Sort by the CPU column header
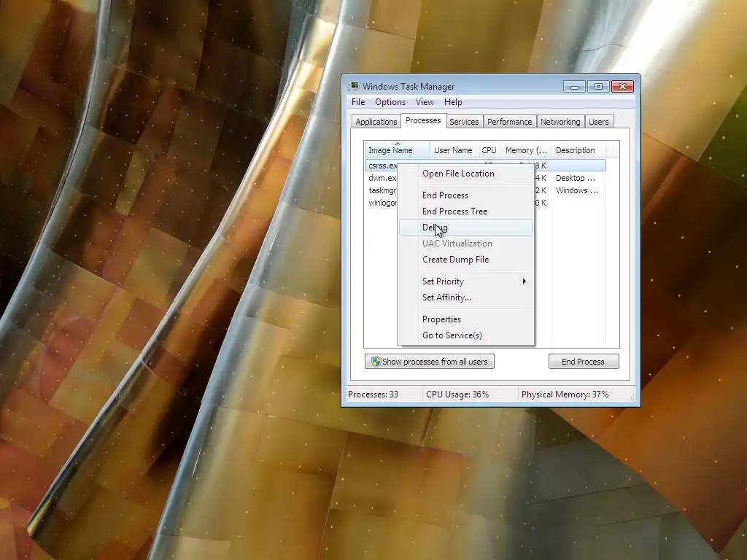This screenshot has width=747, height=560. 489,150
